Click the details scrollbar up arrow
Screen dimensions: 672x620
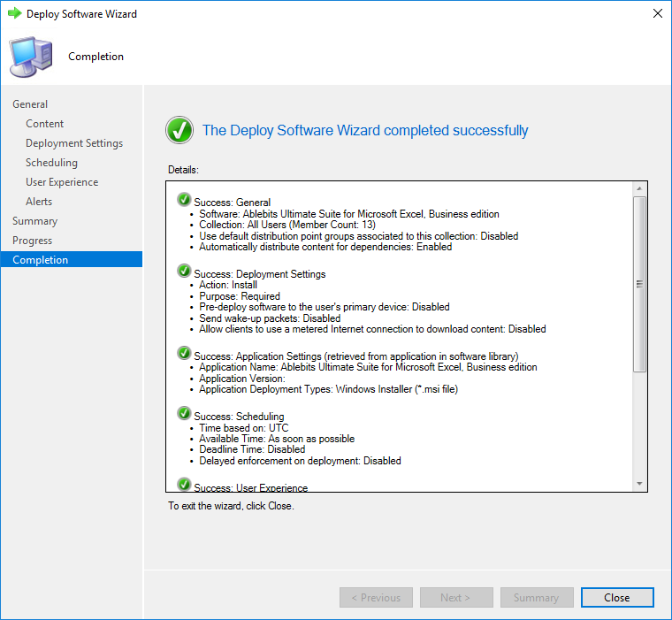[x=639, y=188]
